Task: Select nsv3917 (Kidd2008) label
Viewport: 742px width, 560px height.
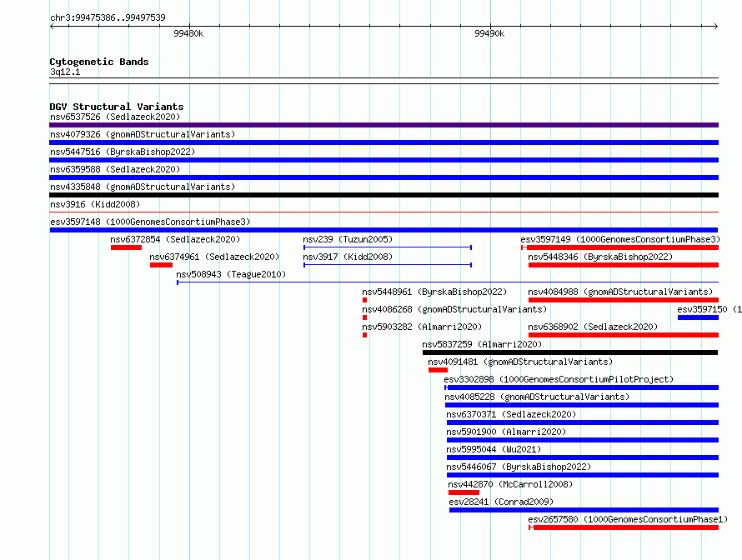Action: pos(348,257)
